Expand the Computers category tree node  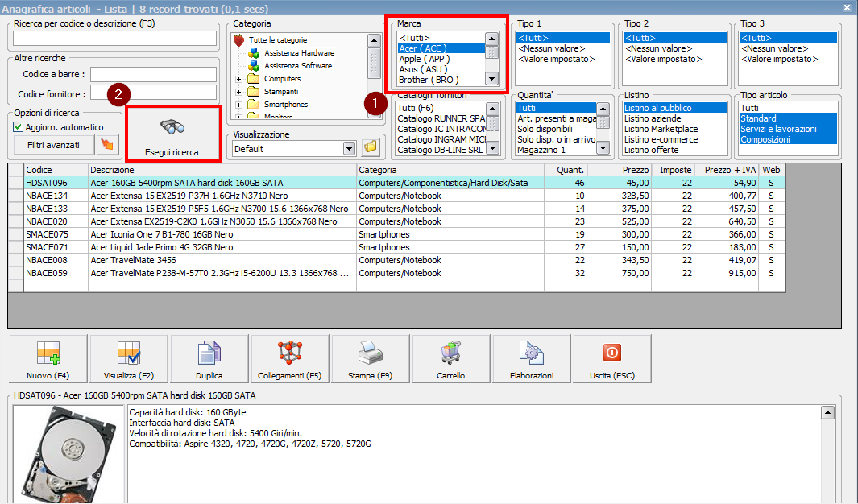(x=238, y=79)
